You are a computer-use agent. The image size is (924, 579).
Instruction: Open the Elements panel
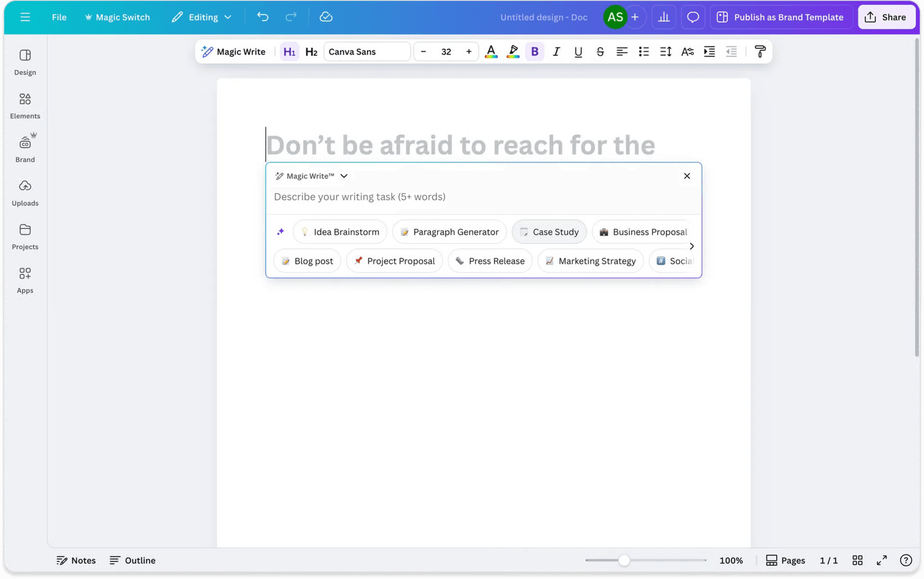[25, 106]
